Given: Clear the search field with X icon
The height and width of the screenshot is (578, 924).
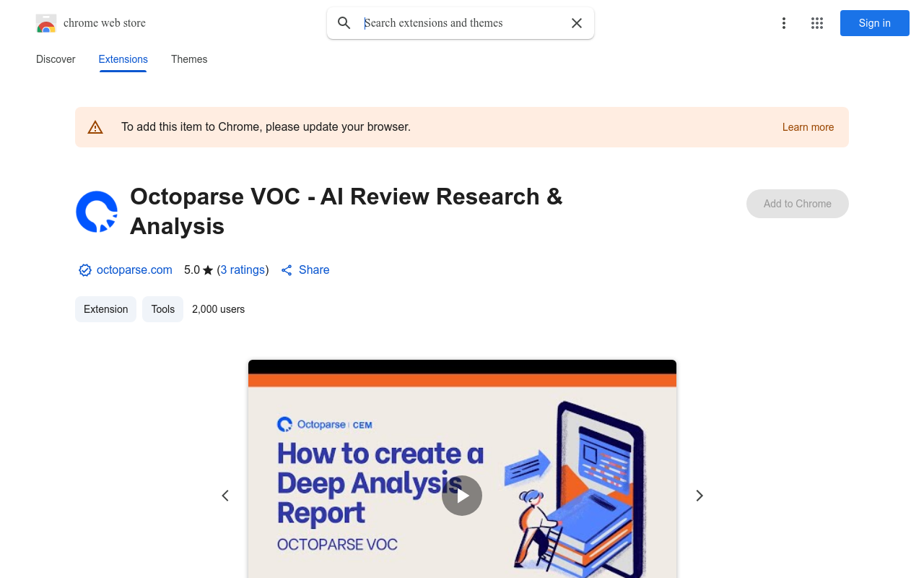Looking at the screenshot, I should tap(577, 23).
